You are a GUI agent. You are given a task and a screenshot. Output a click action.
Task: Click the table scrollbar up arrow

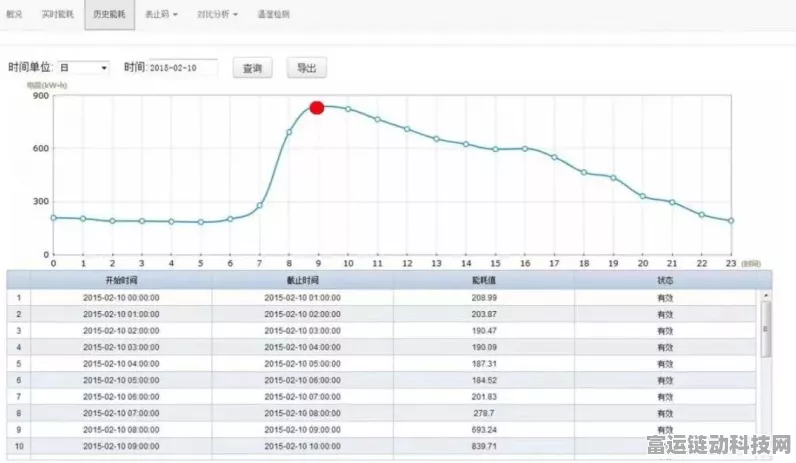click(x=766, y=295)
